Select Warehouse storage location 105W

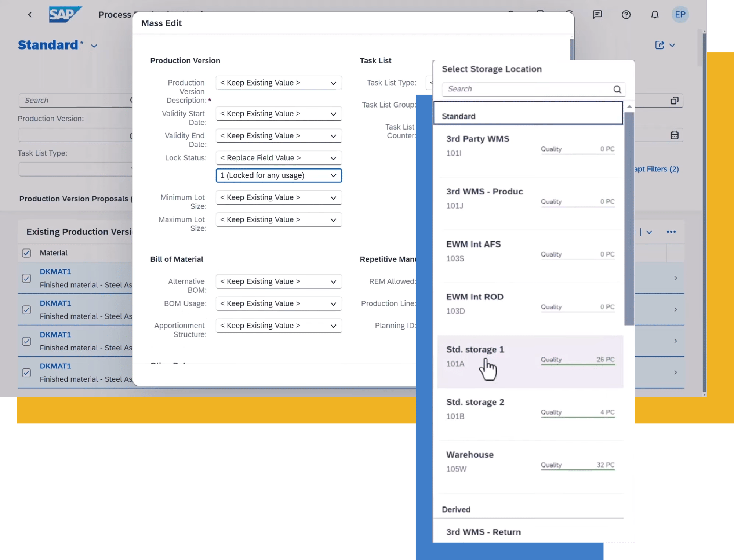(x=529, y=461)
